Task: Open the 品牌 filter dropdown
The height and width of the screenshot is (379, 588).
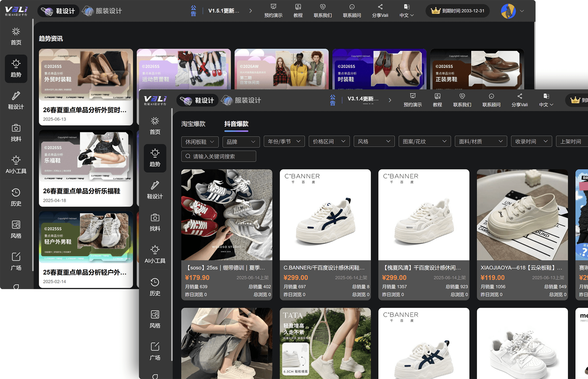Action: 241,142
